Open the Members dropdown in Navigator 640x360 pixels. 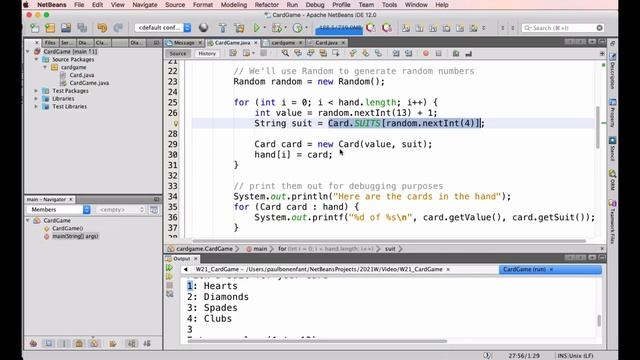(58, 209)
